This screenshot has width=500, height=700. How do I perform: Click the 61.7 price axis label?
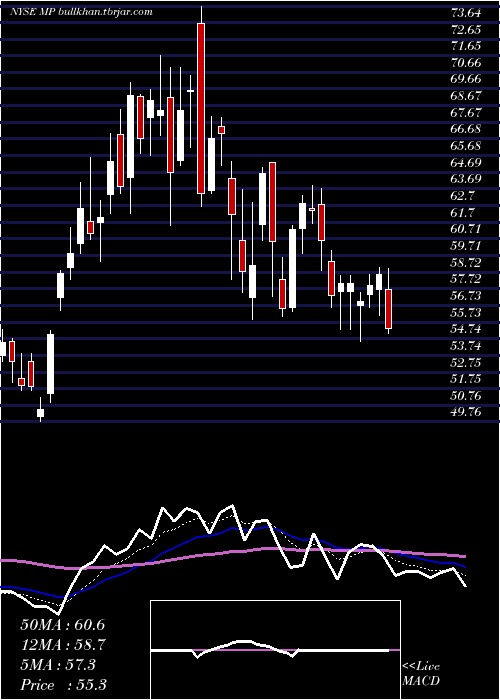coord(463,212)
